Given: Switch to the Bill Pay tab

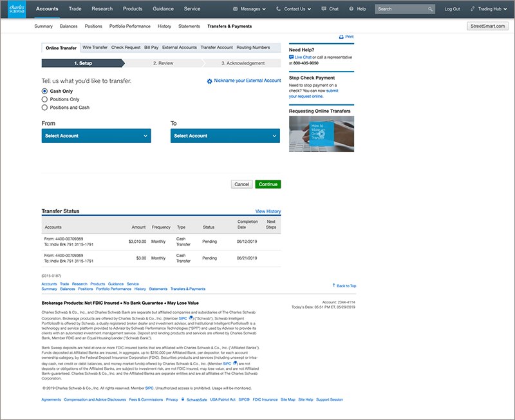Looking at the screenshot, I should point(151,47).
